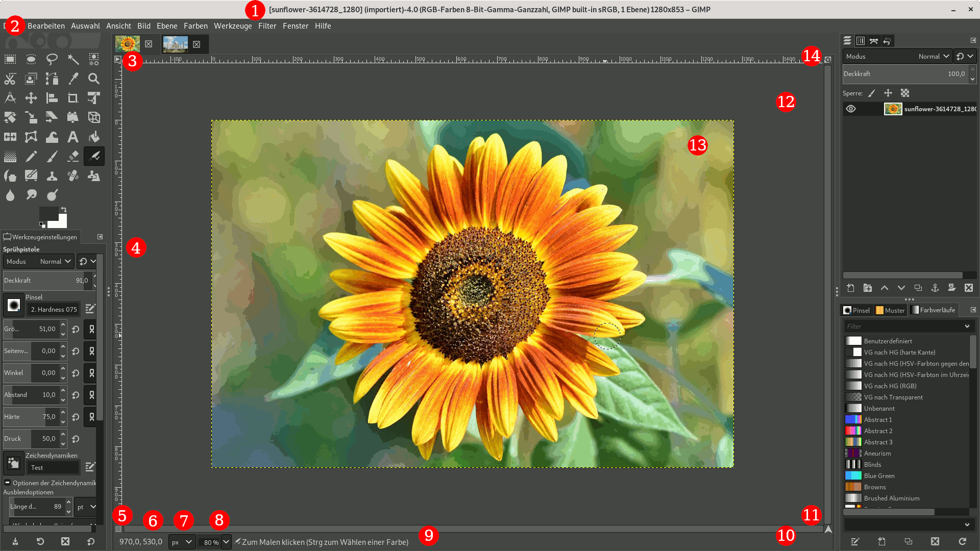Screen dimensions: 980x551
Task: Toggle the lock alpha channel icon
Action: (905, 93)
